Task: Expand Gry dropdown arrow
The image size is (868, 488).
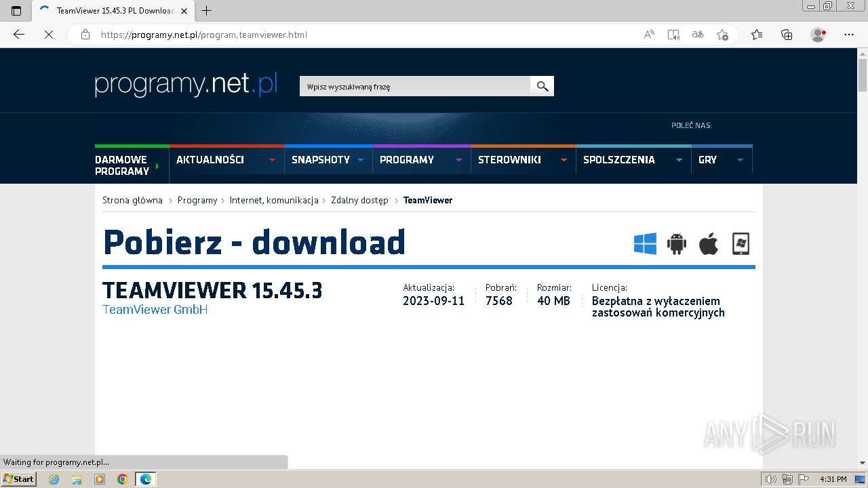Action: [x=740, y=160]
